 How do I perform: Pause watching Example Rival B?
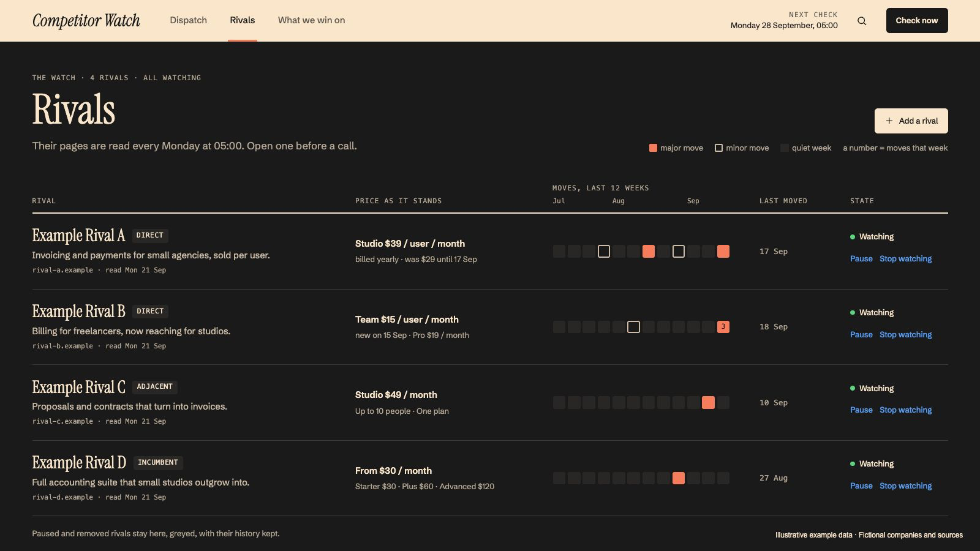[x=861, y=335]
